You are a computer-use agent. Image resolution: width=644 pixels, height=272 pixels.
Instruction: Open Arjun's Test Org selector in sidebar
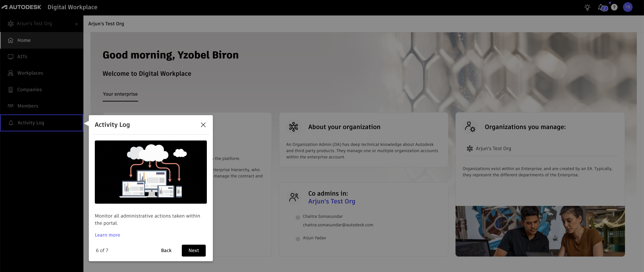(x=34, y=24)
